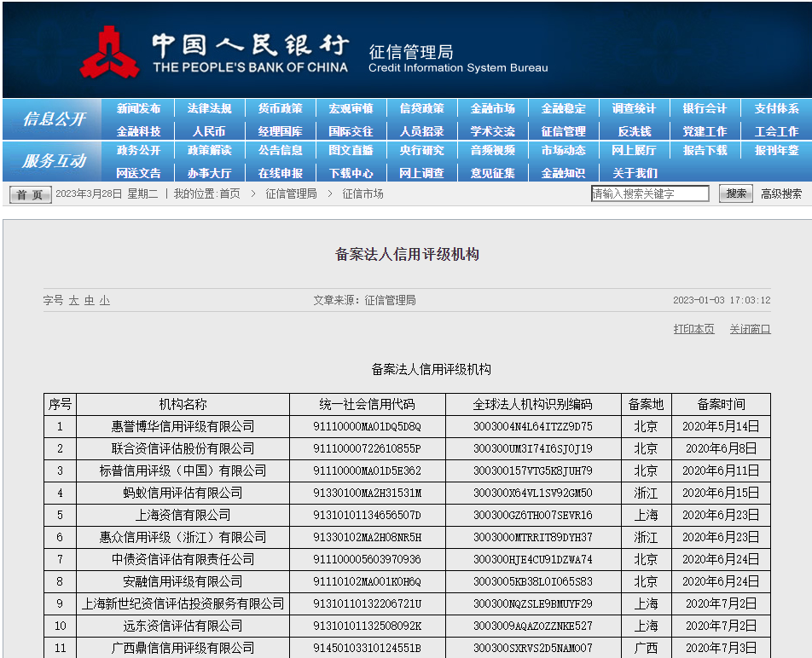Open 法律法规 menu item
Screen dimensions: 812x658
point(209,108)
